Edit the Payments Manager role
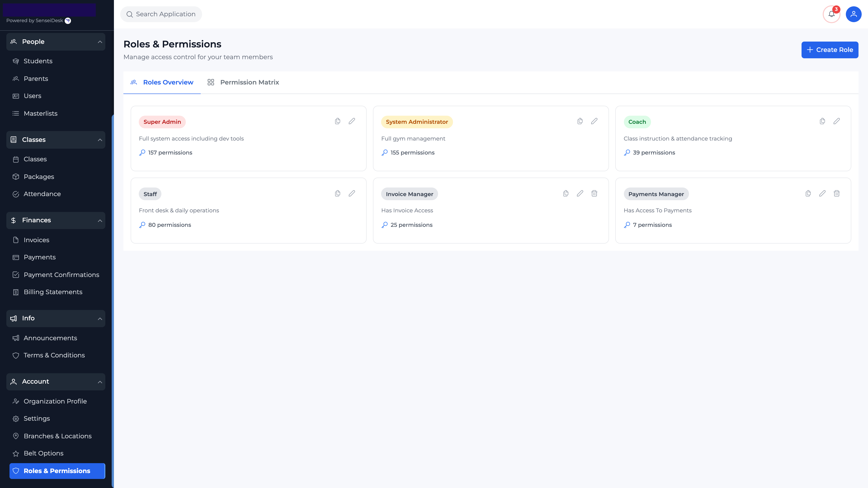Viewport: 868px width, 488px height. point(822,193)
